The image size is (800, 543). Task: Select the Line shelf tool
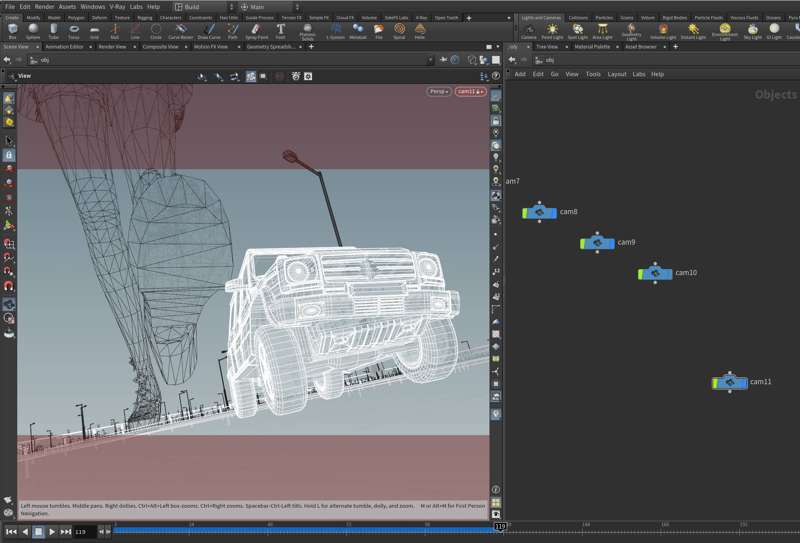(x=135, y=31)
